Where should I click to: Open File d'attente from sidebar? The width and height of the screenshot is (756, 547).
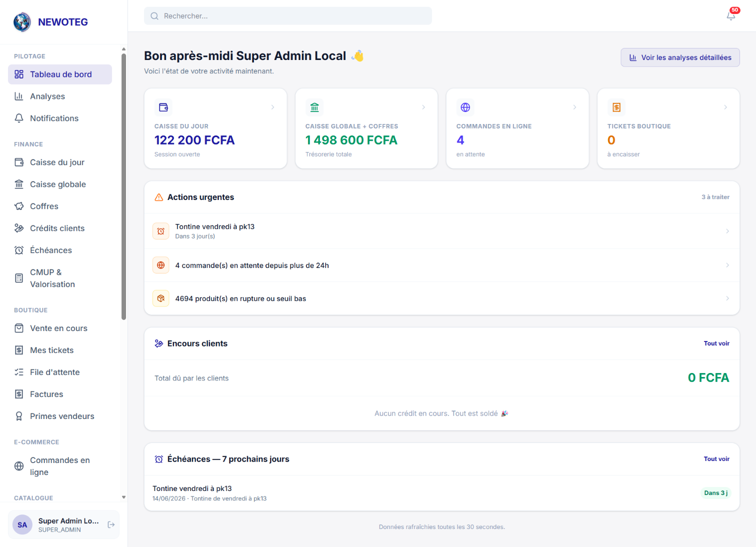point(60,372)
